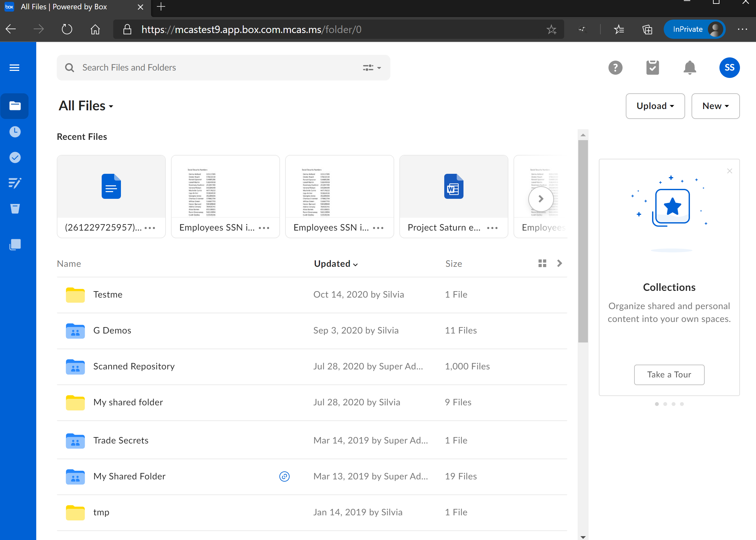Open the New dropdown menu
756x540 pixels.
click(715, 106)
